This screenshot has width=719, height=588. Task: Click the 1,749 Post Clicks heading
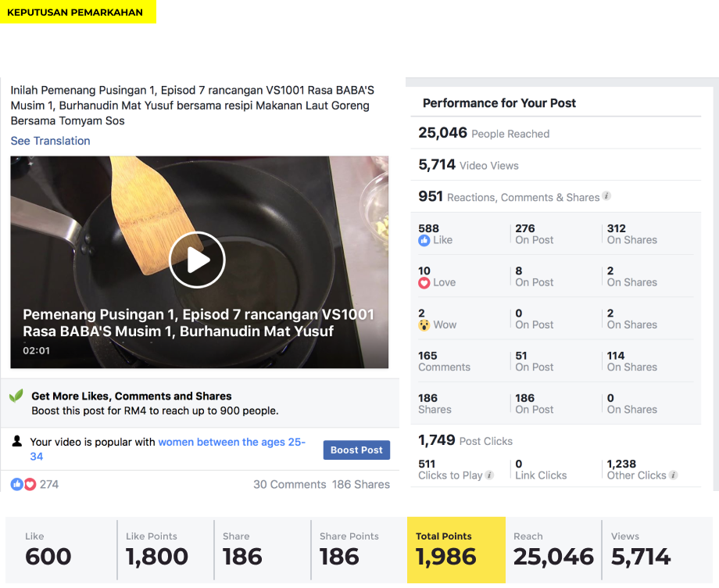coord(465,441)
